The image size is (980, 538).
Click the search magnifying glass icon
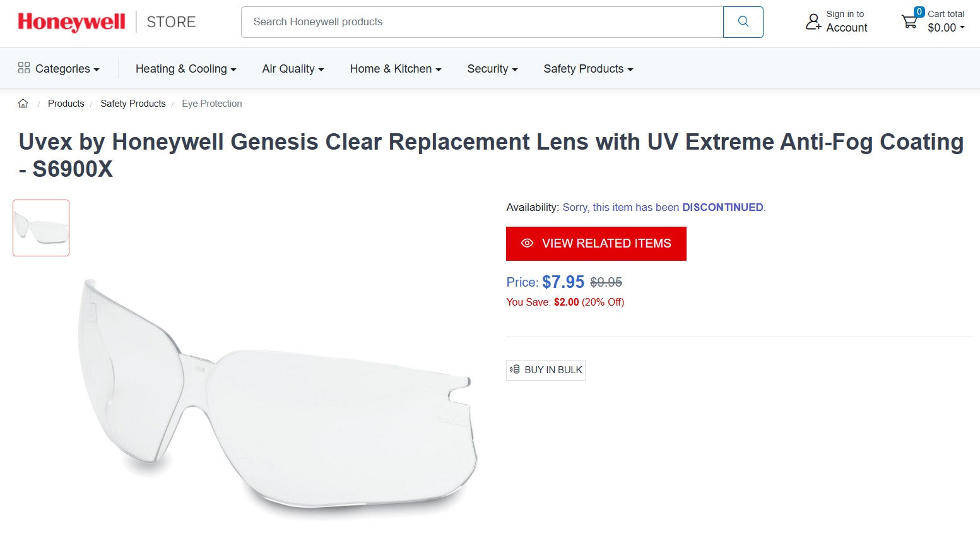pyautogui.click(x=743, y=21)
